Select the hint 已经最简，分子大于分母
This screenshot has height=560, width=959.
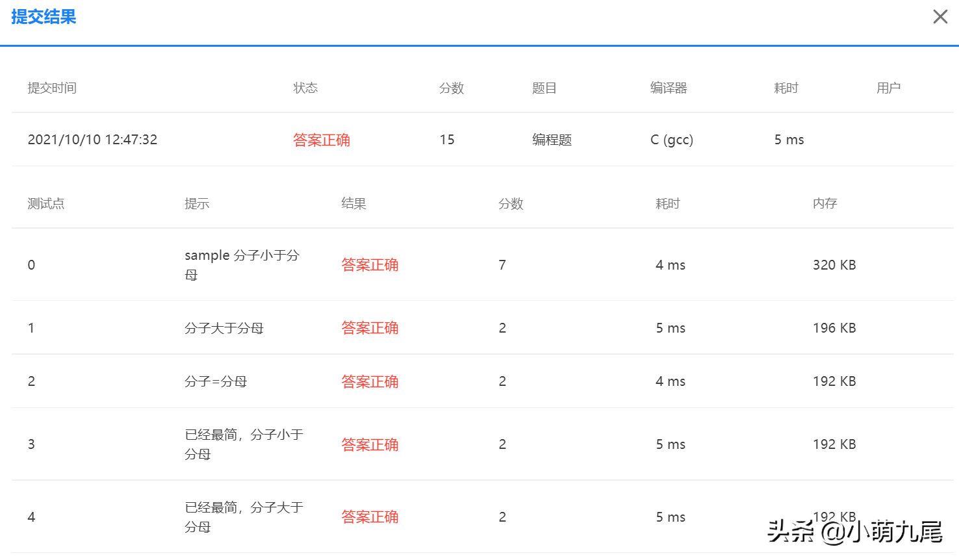click(x=244, y=517)
